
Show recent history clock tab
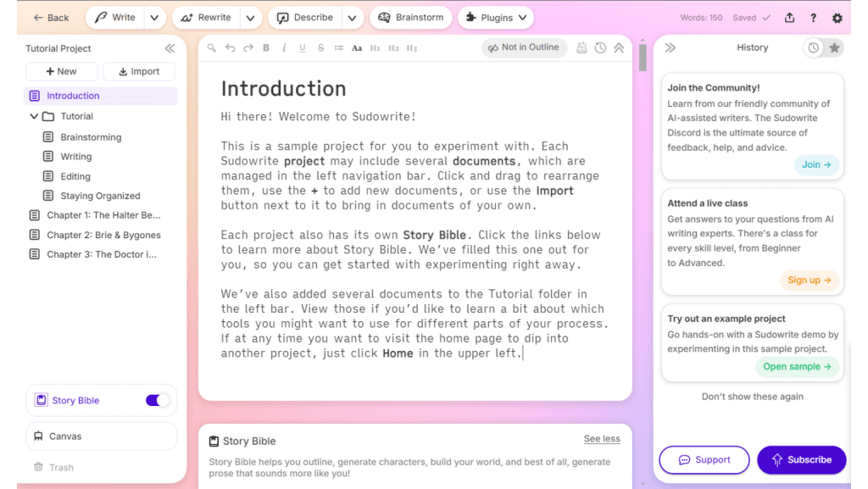[813, 48]
